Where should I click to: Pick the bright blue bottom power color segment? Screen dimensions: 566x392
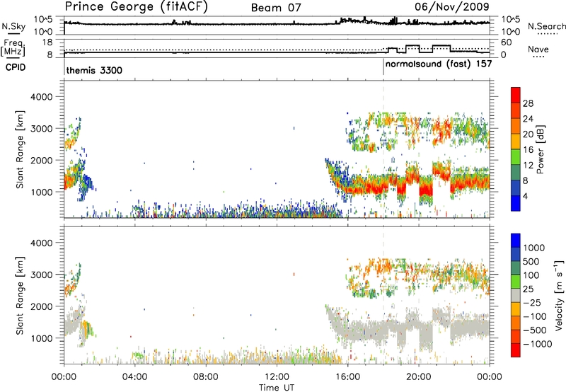pos(516,203)
